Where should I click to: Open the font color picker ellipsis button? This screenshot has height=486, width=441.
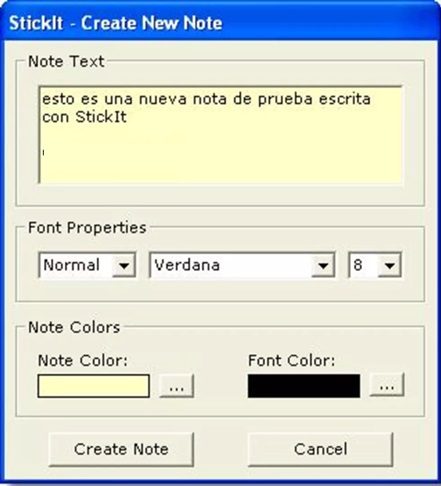pos(387,385)
